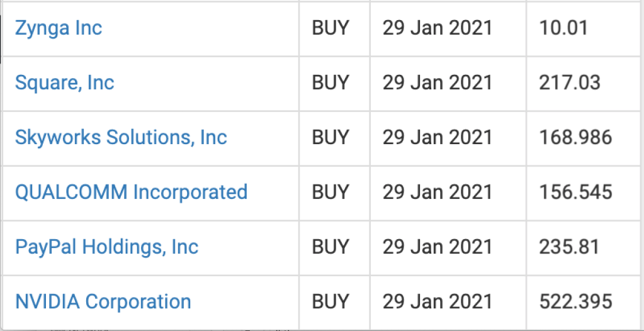Select BUY cell in the Square row
The height and width of the screenshot is (331, 644).
pyautogui.click(x=330, y=83)
